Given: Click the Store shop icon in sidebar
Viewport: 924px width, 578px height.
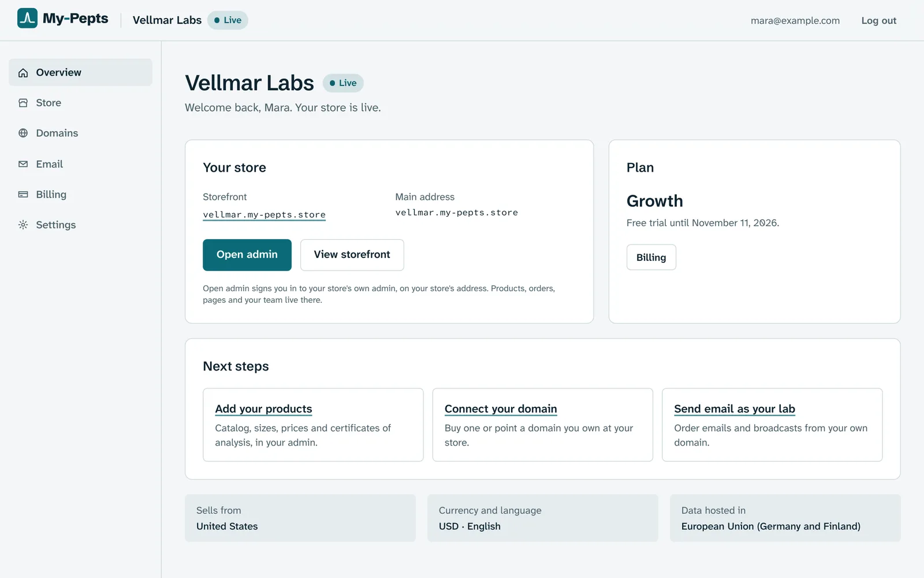Looking at the screenshot, I should pyautogui.click(x=23, y=103).
